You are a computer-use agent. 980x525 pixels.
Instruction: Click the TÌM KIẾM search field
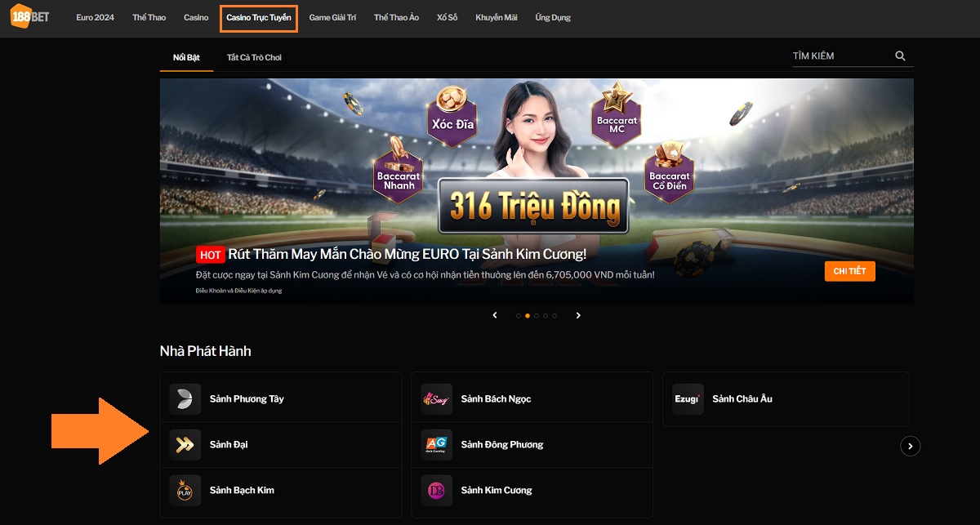pyautogui.click(x=840, y=56)
